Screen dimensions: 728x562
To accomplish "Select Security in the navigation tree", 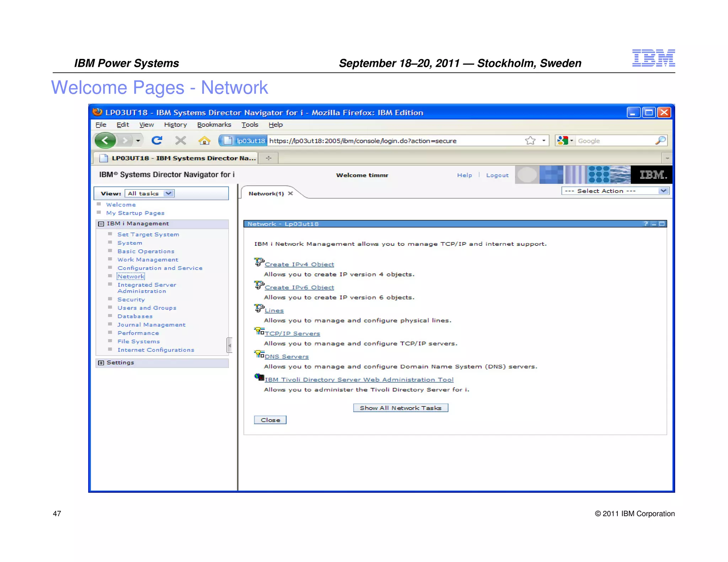I will tap(131, 299).
